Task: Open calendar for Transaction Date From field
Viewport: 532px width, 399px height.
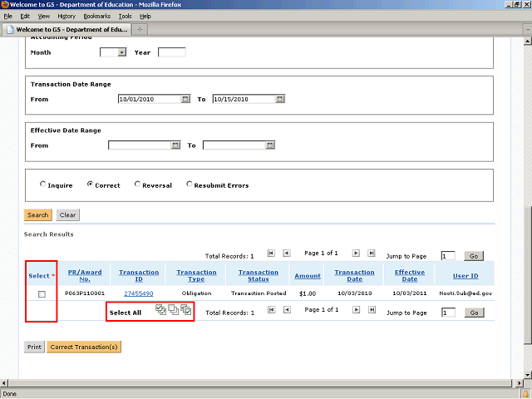Action: (185, 99)
